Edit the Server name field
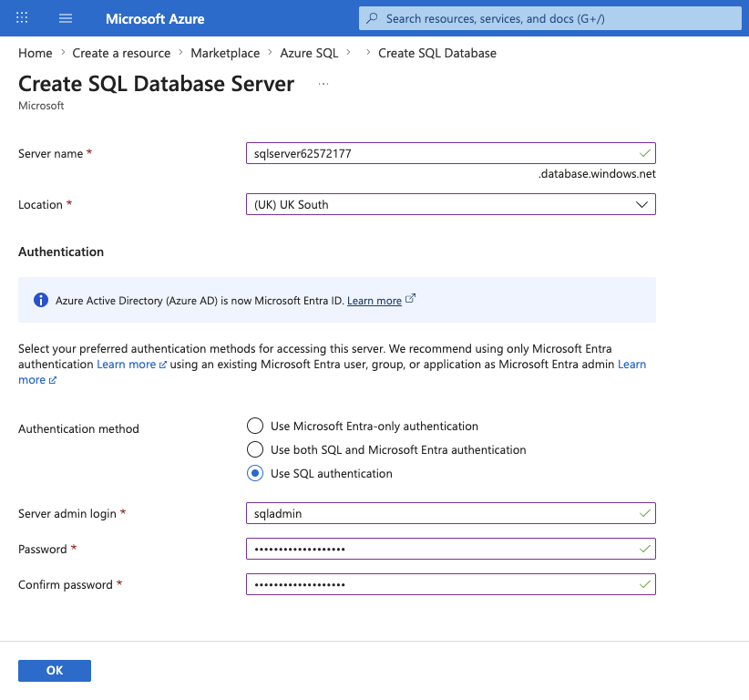Viewport: 749px width, 700px height. point(451,153)
